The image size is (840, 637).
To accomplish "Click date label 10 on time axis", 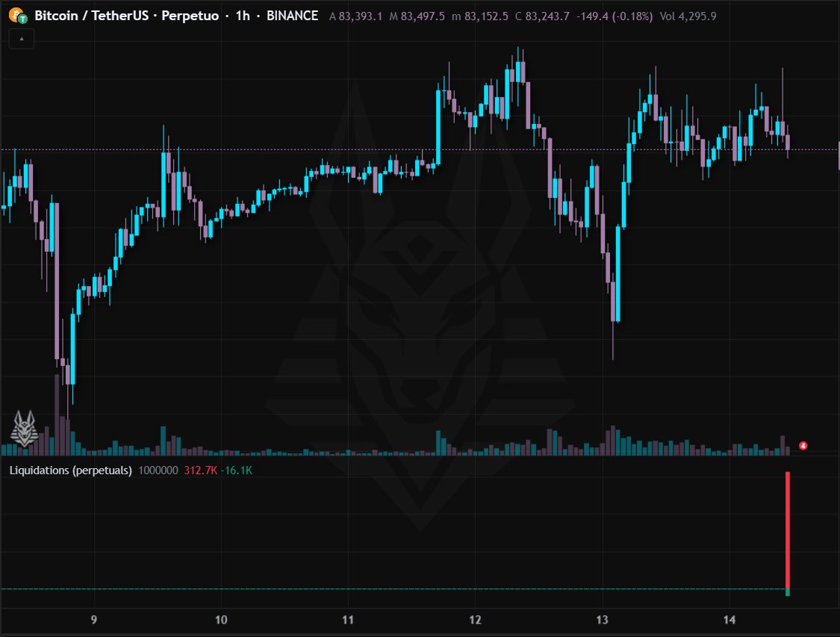I will pos(221,620).
